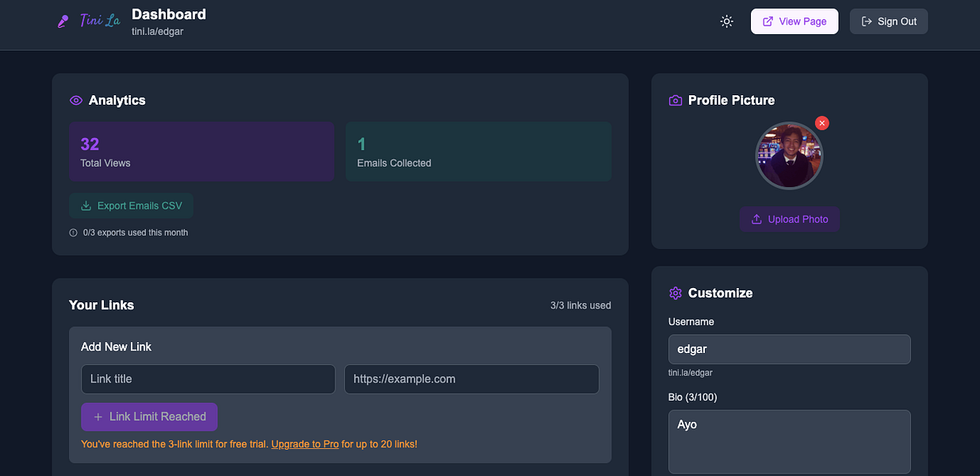Click into the Bio text area
Viewport: 980px width, 476px height.
click(x=789, y=441)
